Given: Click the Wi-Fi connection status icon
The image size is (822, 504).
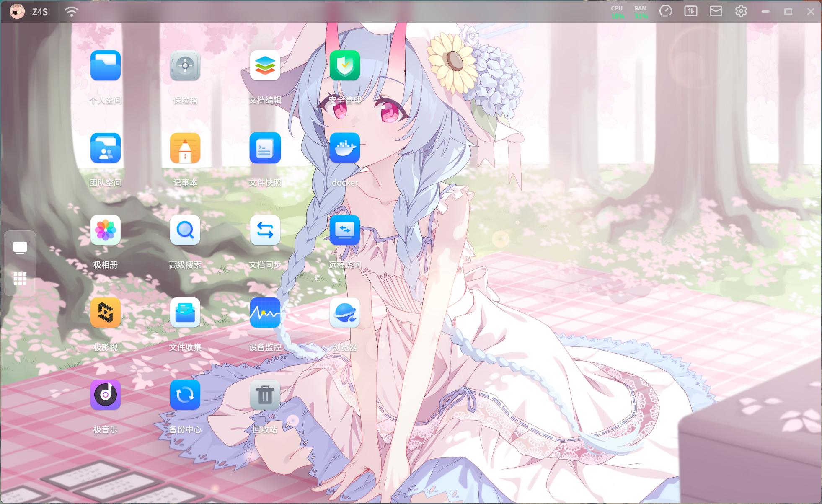Looking at the screenshot, I should point(72,11).
